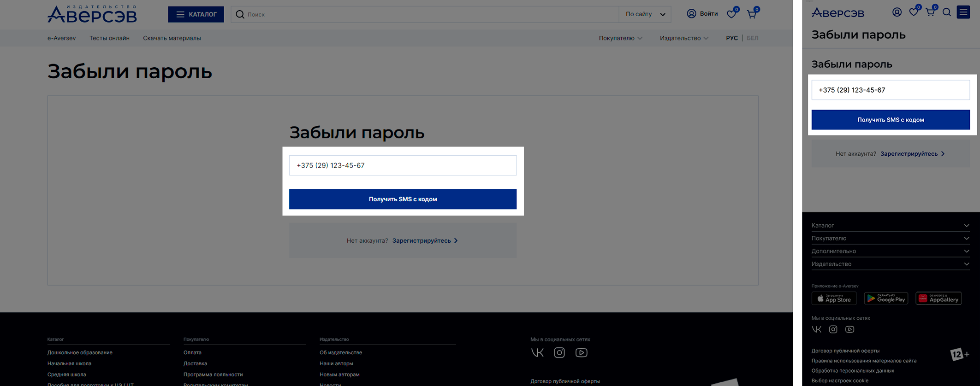Click desktop Получить SMS с кодом button
Image resolution: width=980 pixels, height=386 pixels.
tap(403, 199)
